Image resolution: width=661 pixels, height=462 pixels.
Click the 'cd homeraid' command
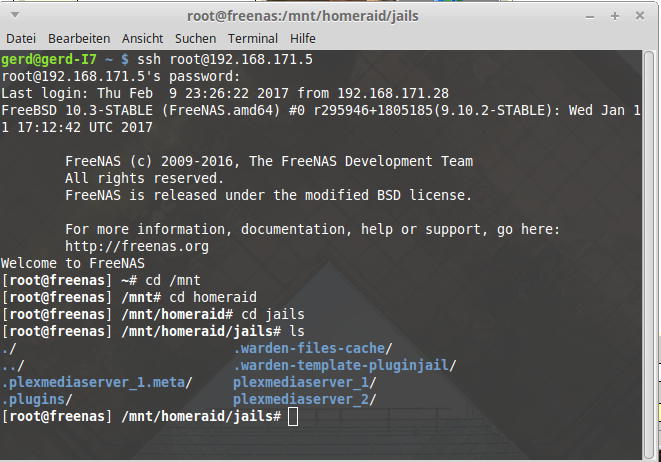point(213,297)
